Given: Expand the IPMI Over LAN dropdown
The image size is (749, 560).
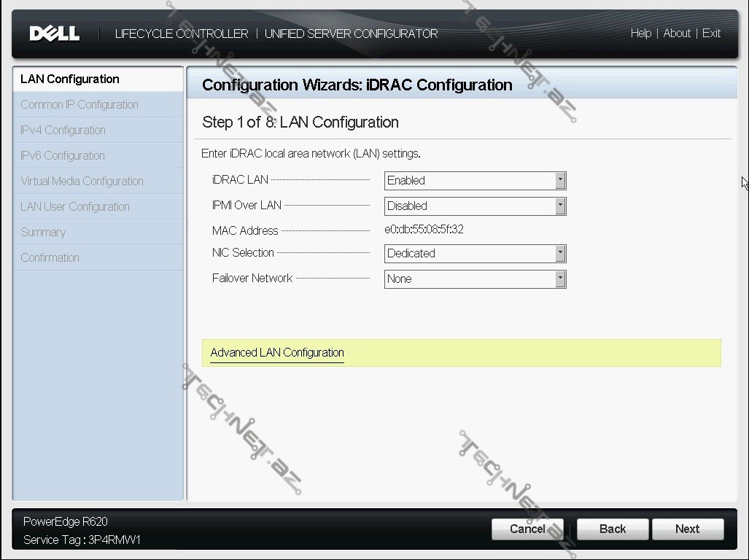Looking at the screenshot, I should point(475,206).
